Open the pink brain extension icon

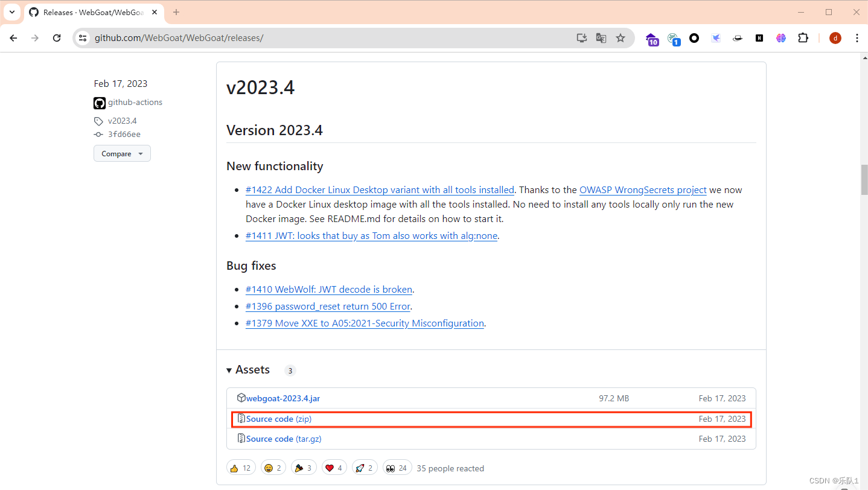pyautogui.click(x=781, y=38)
